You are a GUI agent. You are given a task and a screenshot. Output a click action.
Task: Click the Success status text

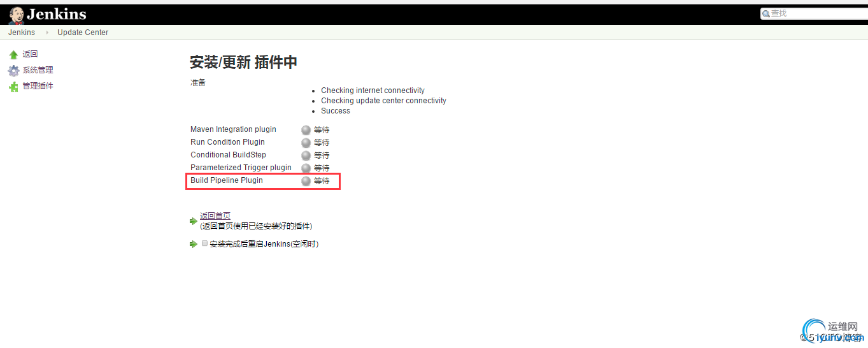[336, 111]
